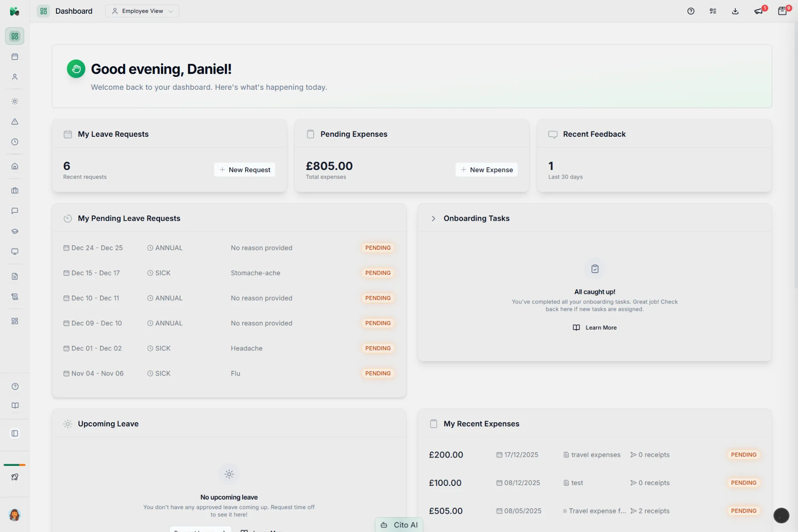Select the Flu leave request row
Viewport: 798px width, 532px height.
pos(229,373)
